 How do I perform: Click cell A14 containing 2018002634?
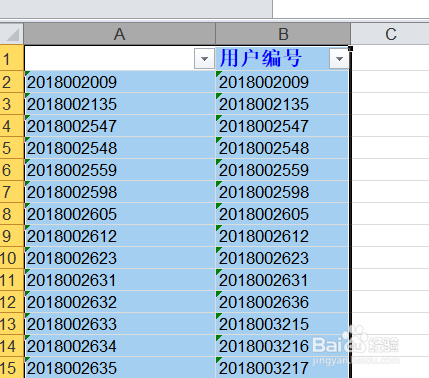click(120, 346)
